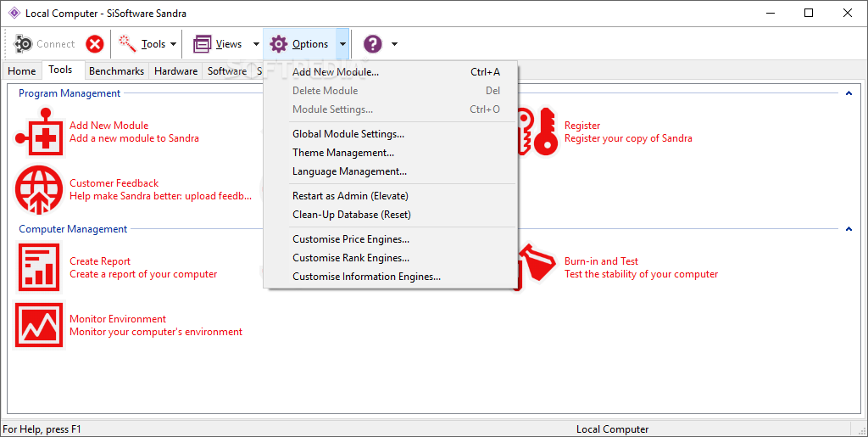The image size is (868, 437).
Task: Click 'Register your copy of Sandra' text
Action: 628,138
